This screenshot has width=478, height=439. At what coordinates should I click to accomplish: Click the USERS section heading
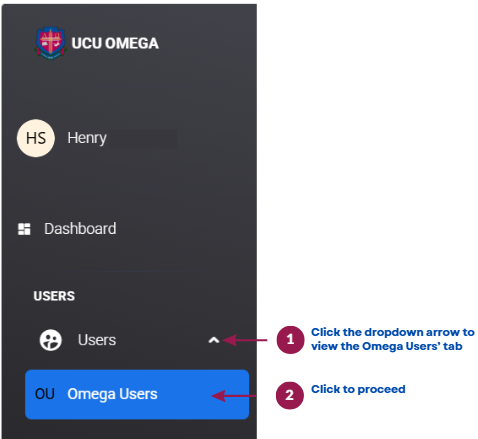[x=54, y=296]
